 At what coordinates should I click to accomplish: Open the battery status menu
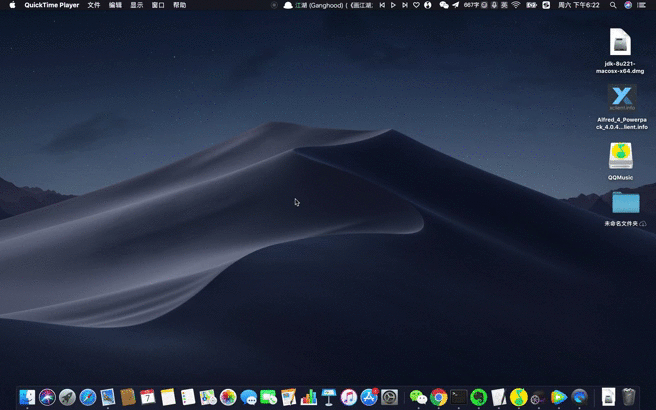(x=531, y=5)
